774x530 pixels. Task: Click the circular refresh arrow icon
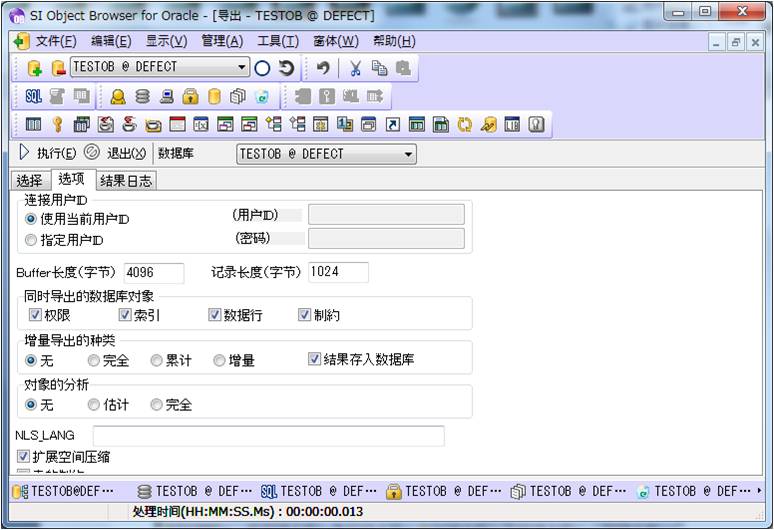[x=286, y=68]
